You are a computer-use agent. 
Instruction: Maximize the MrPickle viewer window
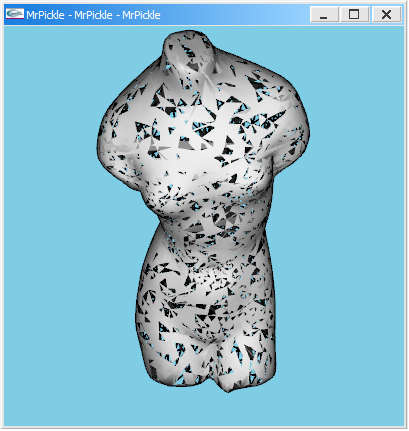click(354, 15)
